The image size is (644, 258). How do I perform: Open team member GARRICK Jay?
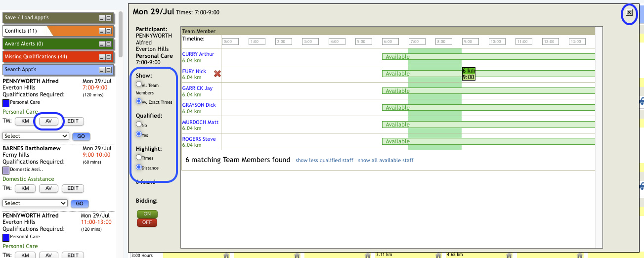click(197, 88)
